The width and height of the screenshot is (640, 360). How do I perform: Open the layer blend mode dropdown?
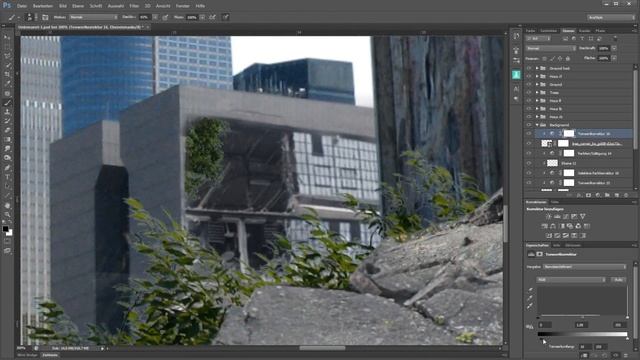550,48
